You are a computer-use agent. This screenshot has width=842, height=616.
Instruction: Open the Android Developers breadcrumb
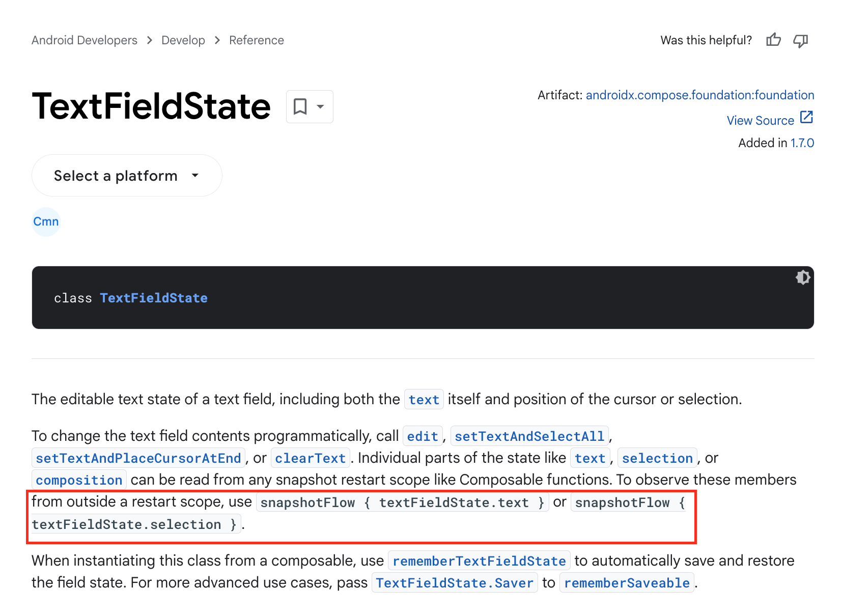tap(85, 40)
